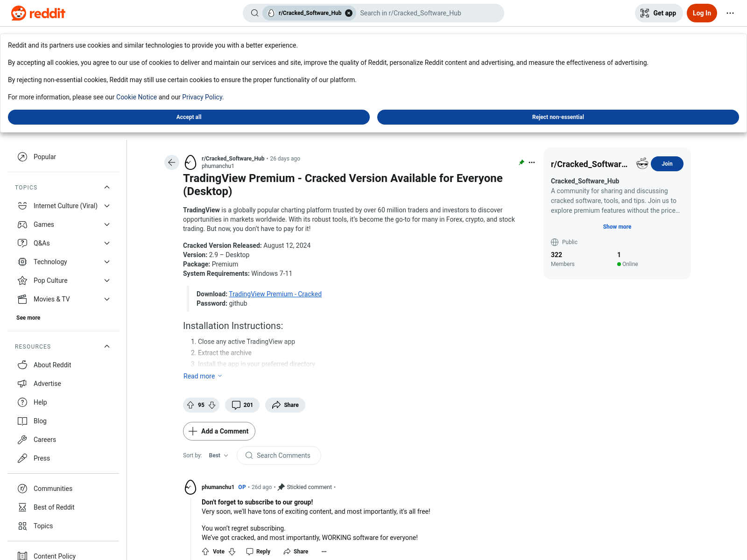Click Add a Comment
This screenshot has height=560, width=747.
(219, 431)
